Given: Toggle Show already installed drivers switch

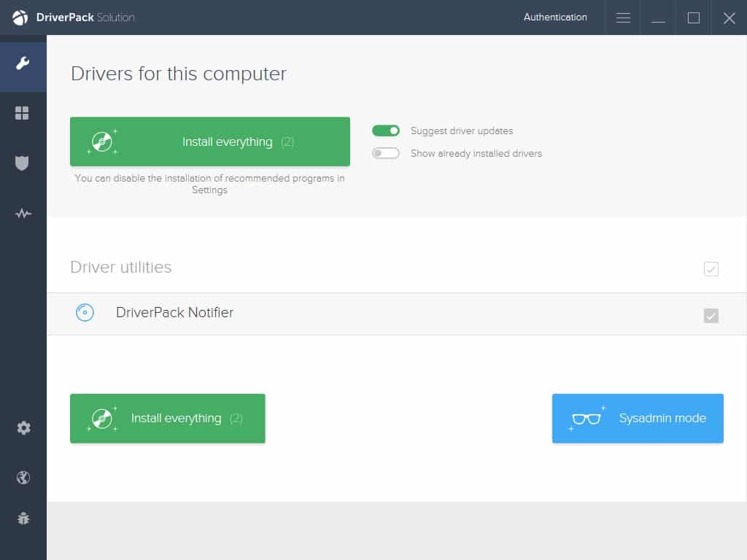Looking at the screenshot, I should (385, 153).
